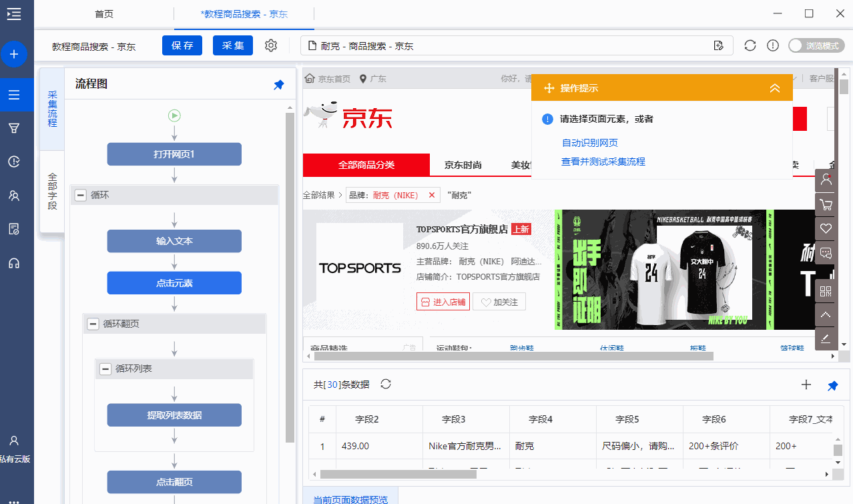The width and height of the screenshot is (853, 504).
Task: Open the team users sidebar icon
Action: coord(13,196)
